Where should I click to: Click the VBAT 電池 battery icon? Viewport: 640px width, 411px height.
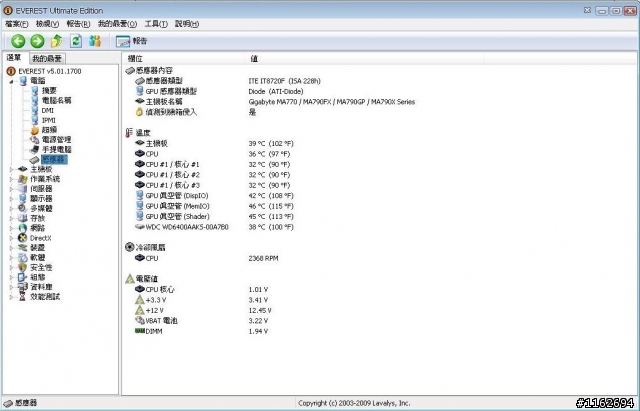[x=140, y=320]
